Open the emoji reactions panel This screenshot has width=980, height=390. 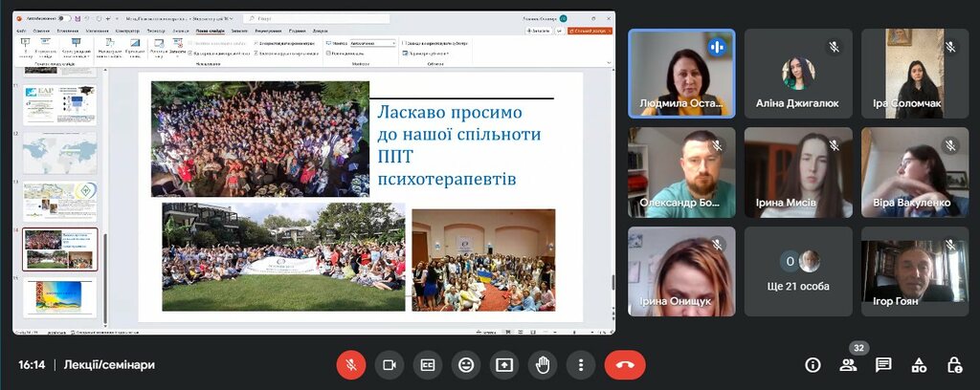click(x=466, y=365)
